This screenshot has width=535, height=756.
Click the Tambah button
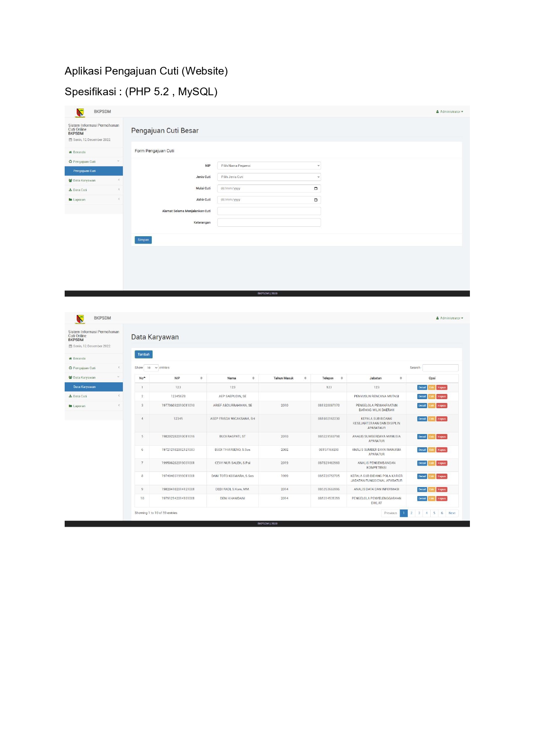(x=144, y=354)
